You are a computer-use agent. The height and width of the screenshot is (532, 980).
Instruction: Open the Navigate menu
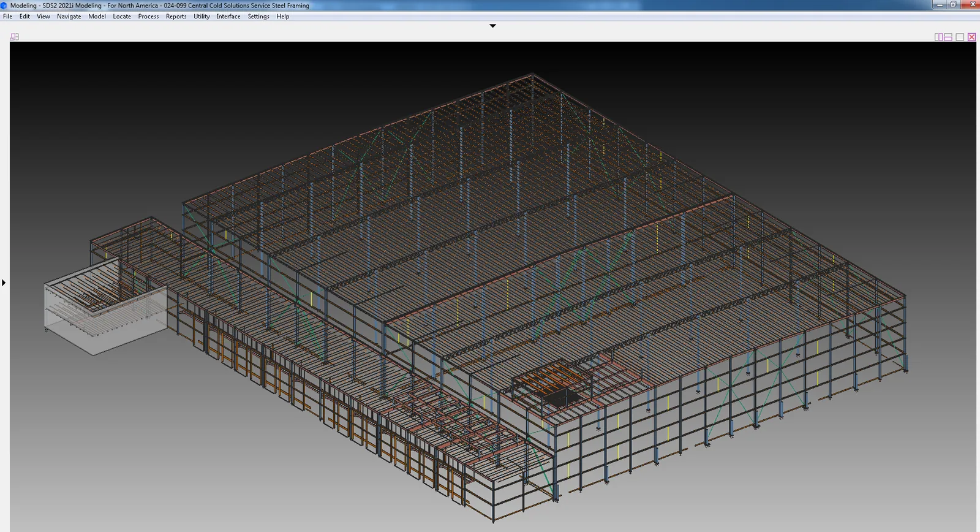click(x=69, y=17)
